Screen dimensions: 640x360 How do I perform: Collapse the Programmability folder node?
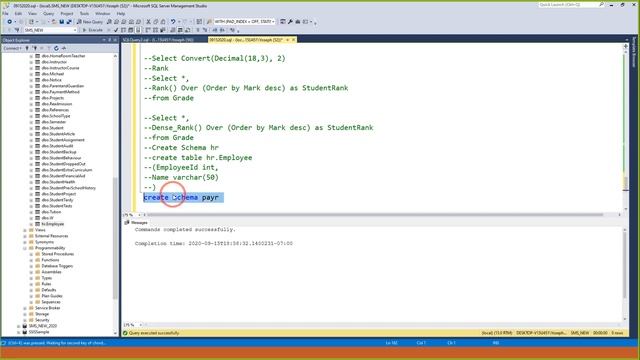click(x=25, y=248)
